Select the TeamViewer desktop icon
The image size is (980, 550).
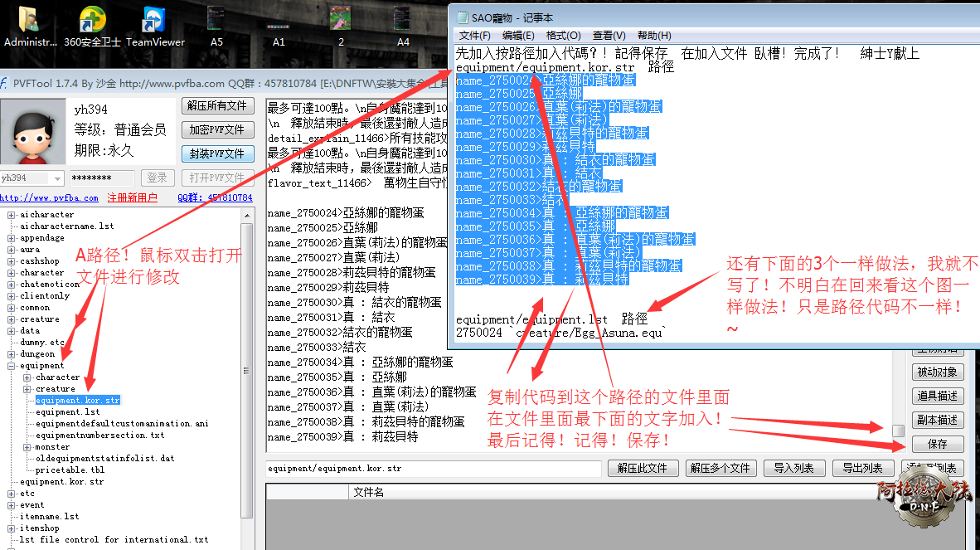(155, 21)
